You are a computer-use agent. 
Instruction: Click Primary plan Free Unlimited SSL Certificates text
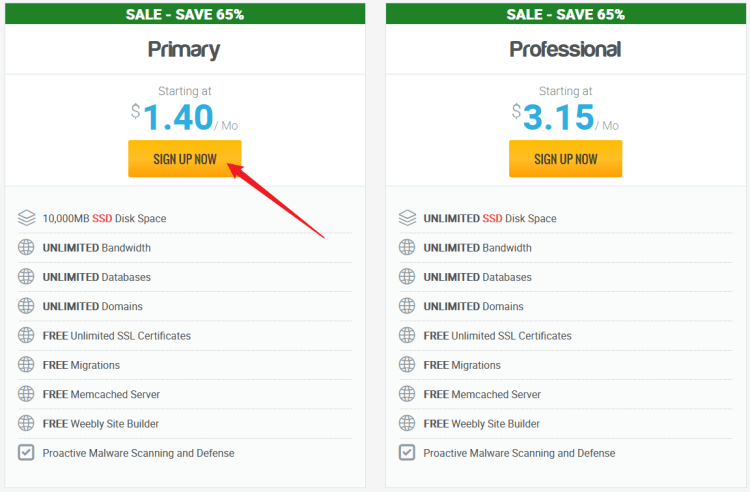tap(117, 336)
